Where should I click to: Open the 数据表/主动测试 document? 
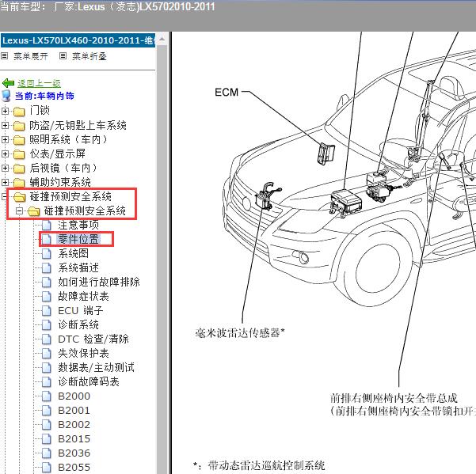97,367
